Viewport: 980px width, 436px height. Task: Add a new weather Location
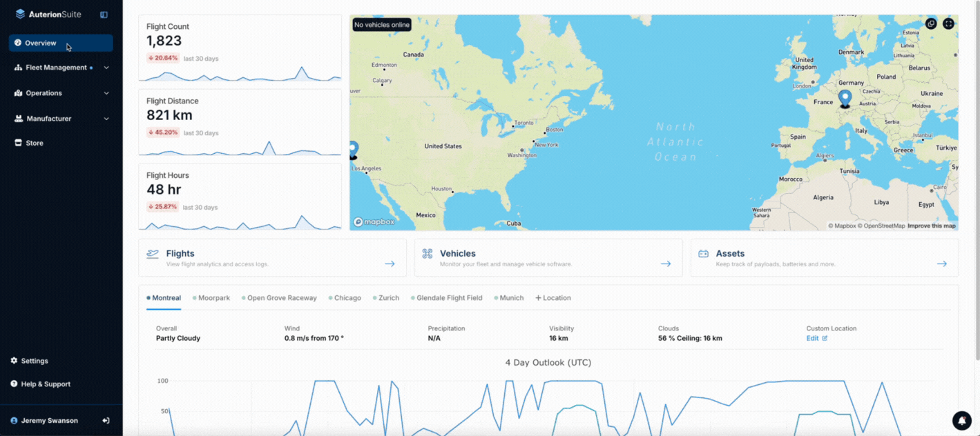pyautogui.click(x=553, y=298)
